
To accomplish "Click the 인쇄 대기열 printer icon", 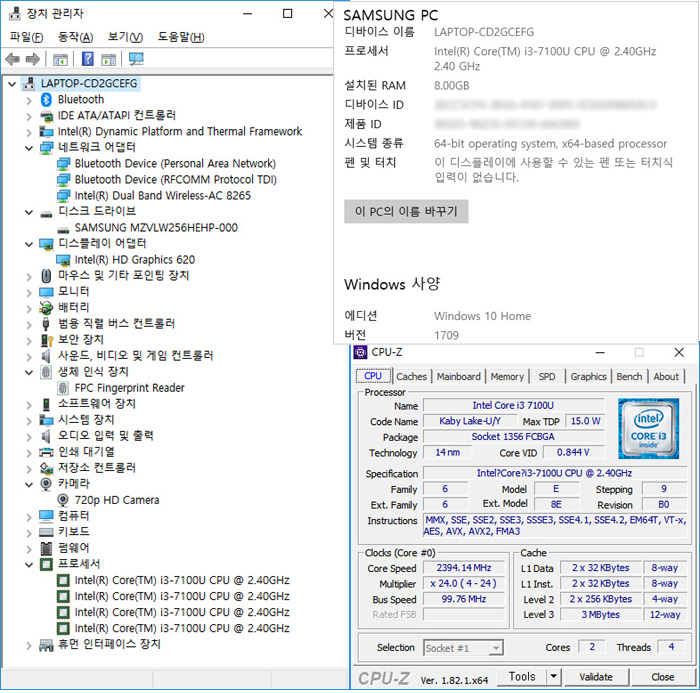I will coord(46,452).
